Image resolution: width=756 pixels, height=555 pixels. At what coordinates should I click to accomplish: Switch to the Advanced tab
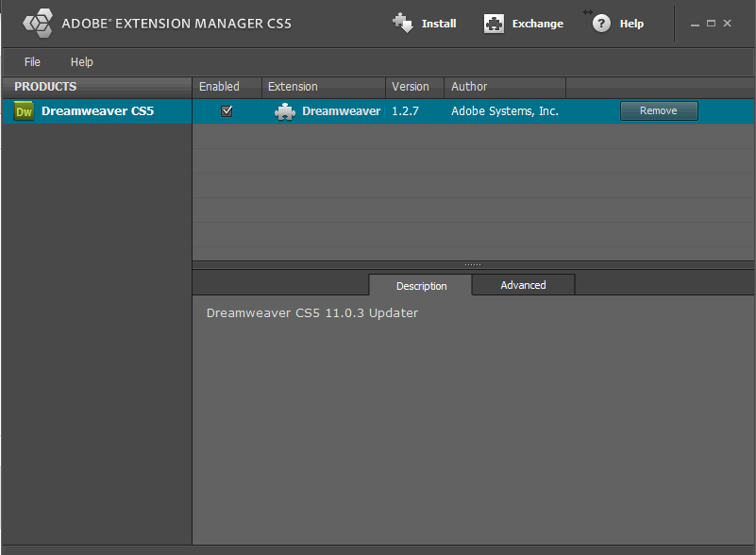[523, 285]
